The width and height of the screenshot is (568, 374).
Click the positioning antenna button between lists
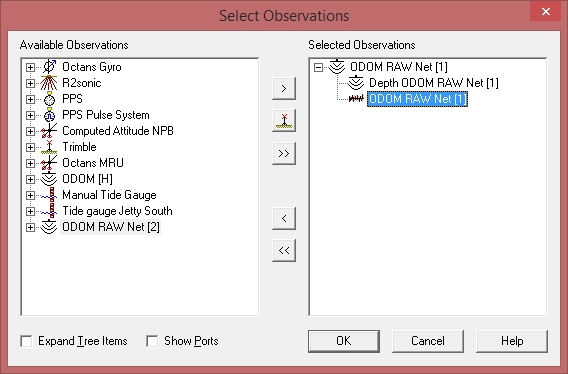[x=284, y=121]
